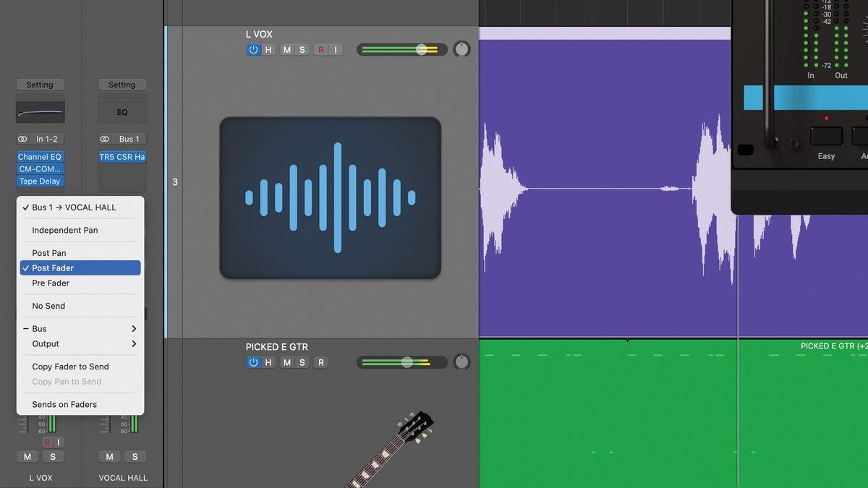This screenshot has height=488, width=868.
Task: Expand the Output submenu
Action: point(80,344)
